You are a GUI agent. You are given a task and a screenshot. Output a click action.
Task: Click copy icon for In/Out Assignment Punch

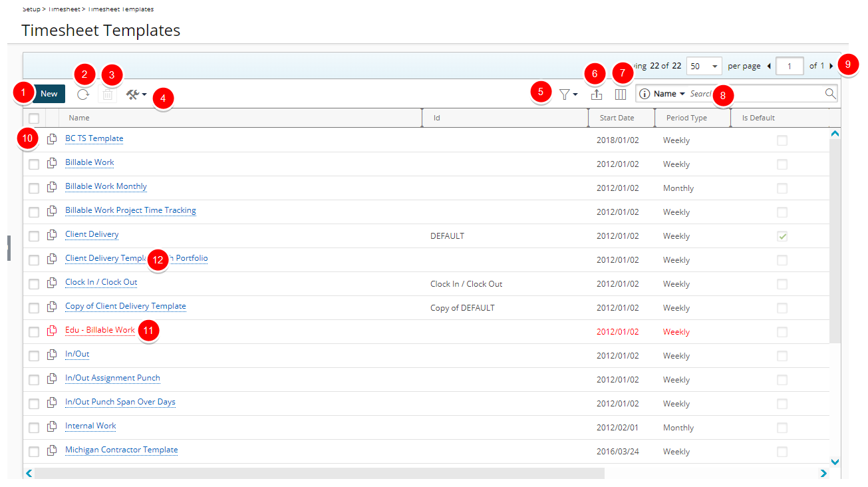point(52,378)
